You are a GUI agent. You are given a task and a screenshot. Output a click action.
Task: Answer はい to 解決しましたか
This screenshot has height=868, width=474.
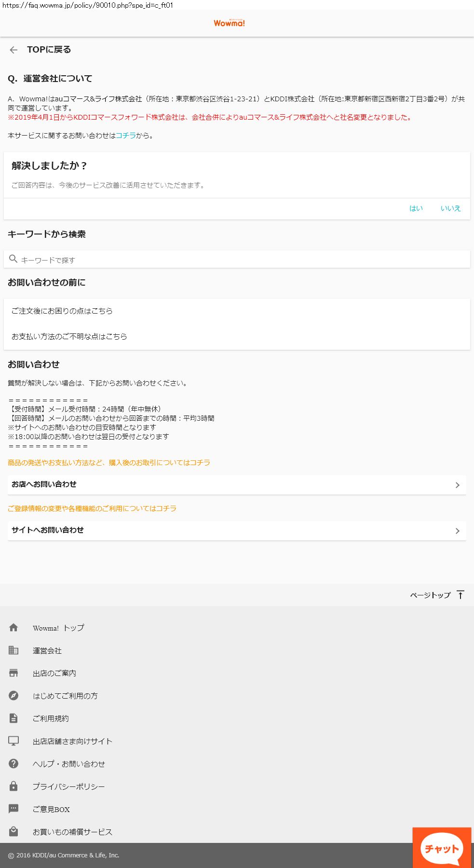point(416,208)
